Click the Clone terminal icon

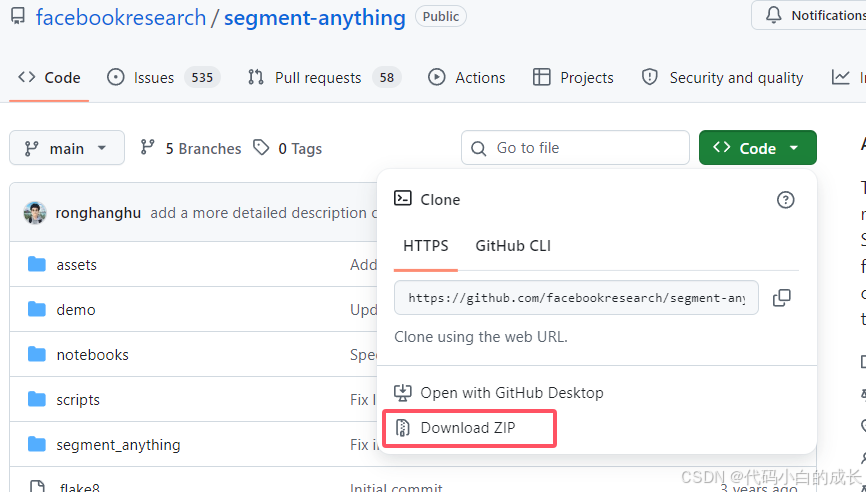click(403, 198)
